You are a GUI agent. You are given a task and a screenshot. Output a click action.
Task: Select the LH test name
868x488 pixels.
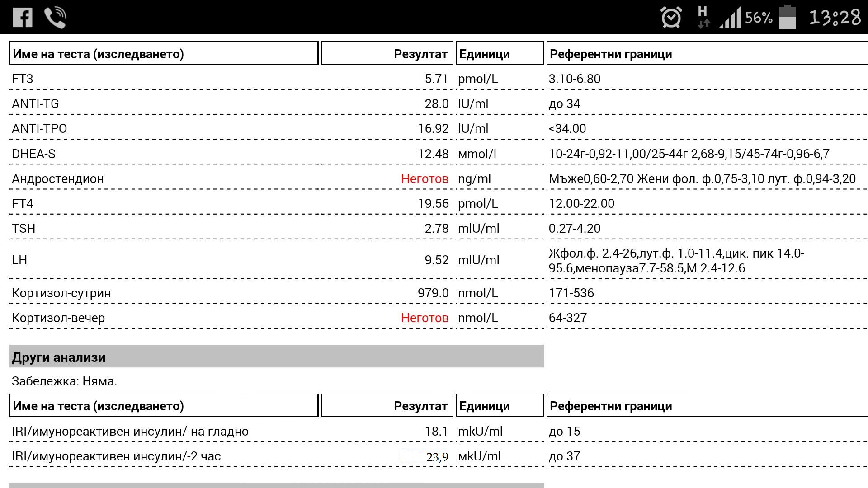pos(19,260)
